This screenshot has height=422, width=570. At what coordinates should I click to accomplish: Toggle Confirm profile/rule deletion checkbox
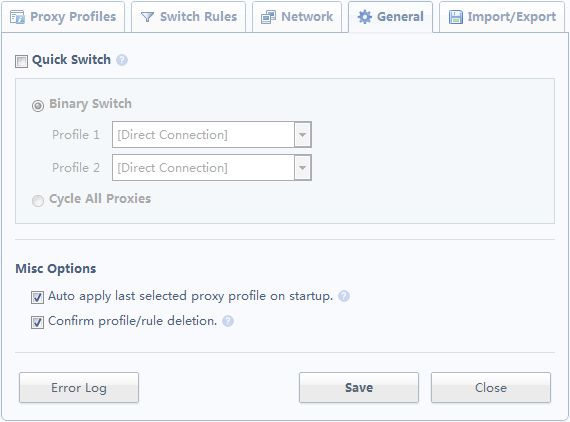(37, 322)
